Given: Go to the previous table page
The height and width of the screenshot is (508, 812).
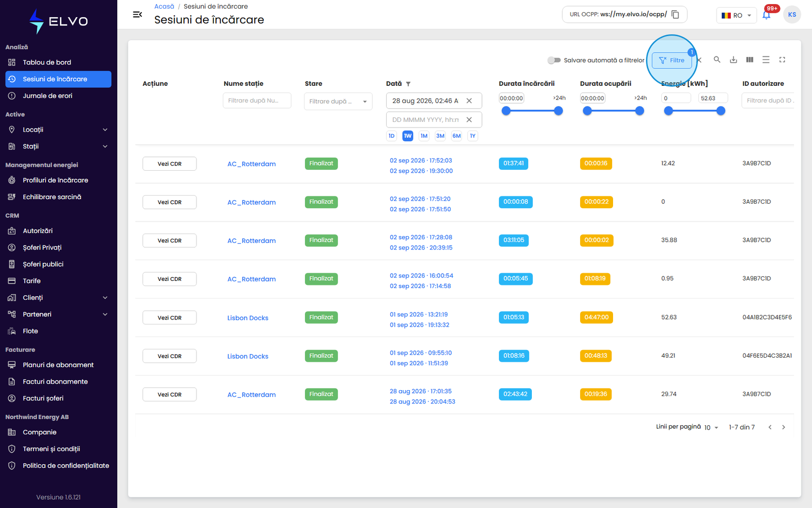Looking at the screenshot, I should click(770, 427).
